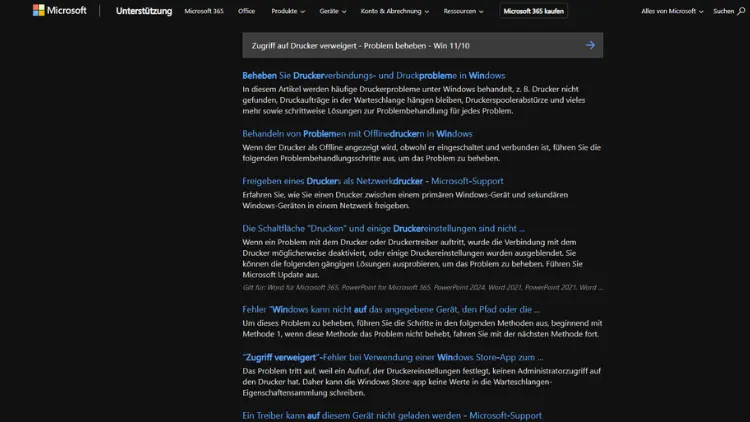Expand the Konto & Abrechnung dropdown
The image size is (750, 422).
pos(395,11)
